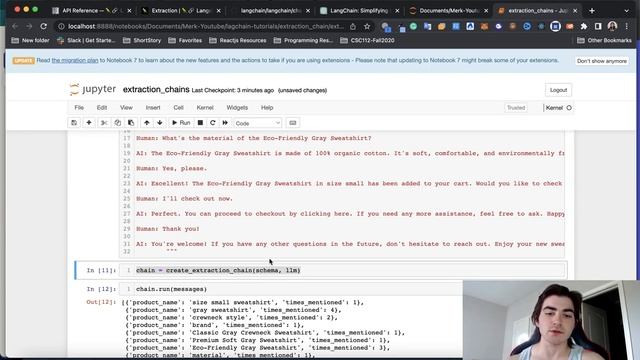Open the Help menu in Jupyter

coord(267,108)
